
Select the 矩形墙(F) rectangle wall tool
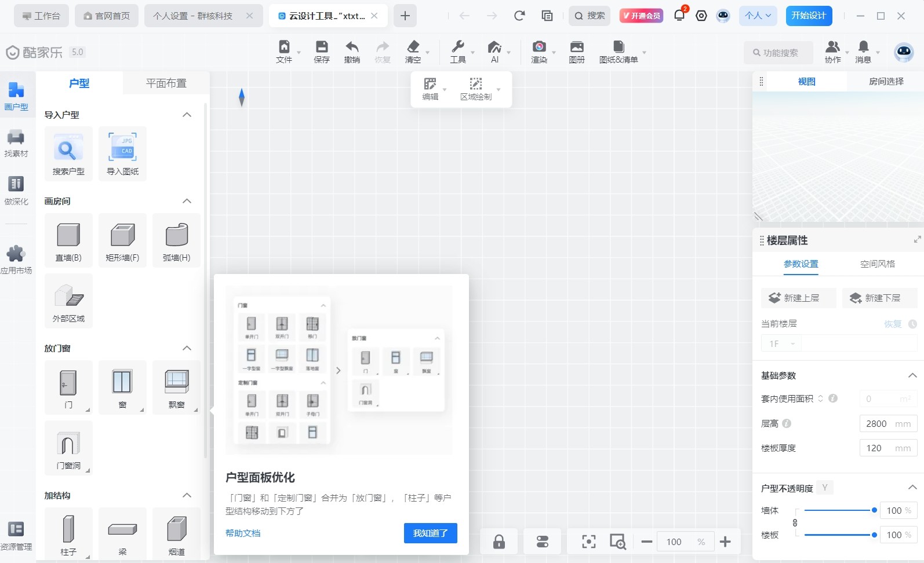(122, 240)
